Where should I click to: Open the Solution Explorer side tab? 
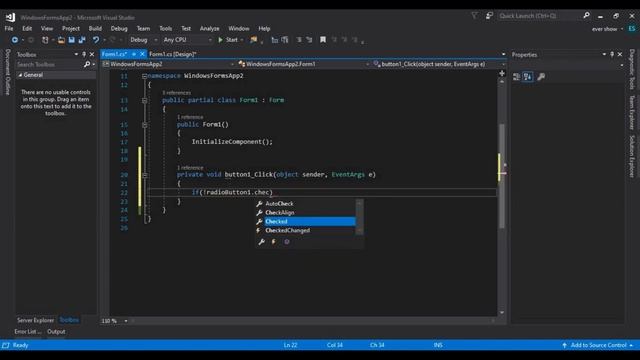(x=632, y=156)
